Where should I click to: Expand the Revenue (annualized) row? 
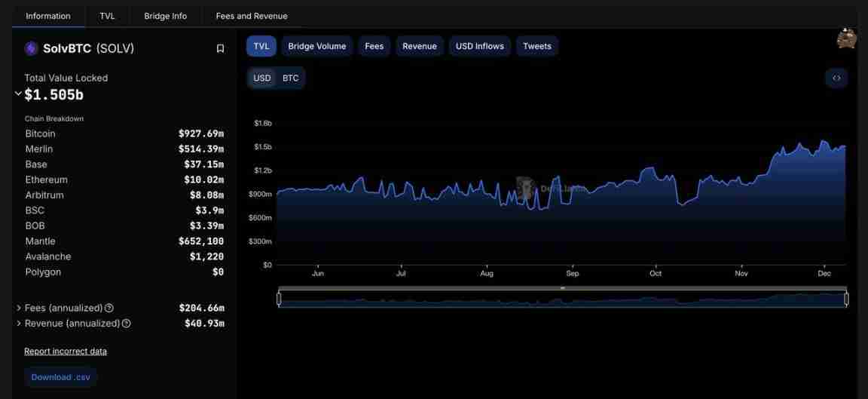(x=19, y=324)
